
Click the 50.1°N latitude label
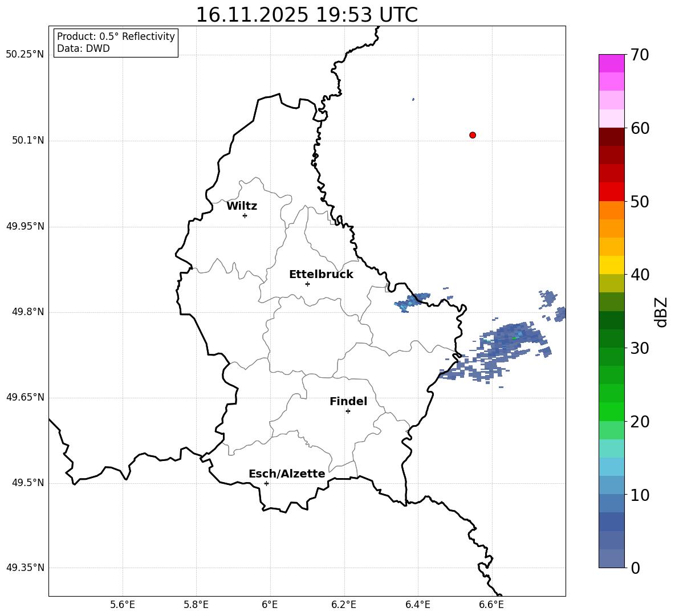point(28,140)
